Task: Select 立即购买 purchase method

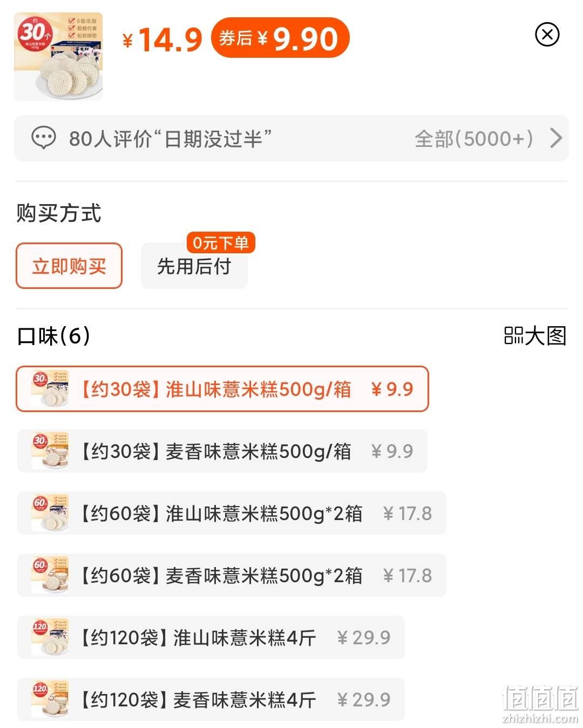Action: point(69,266)
